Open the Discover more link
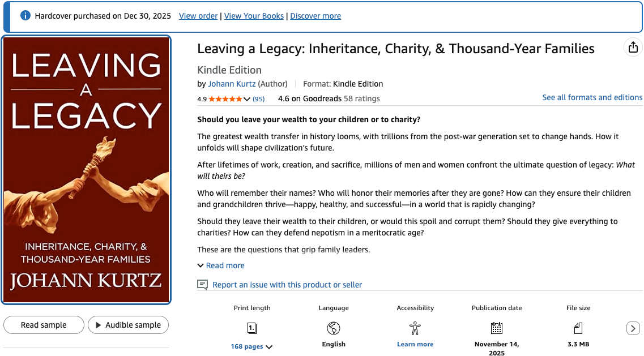644x356 pixels. 315,16
